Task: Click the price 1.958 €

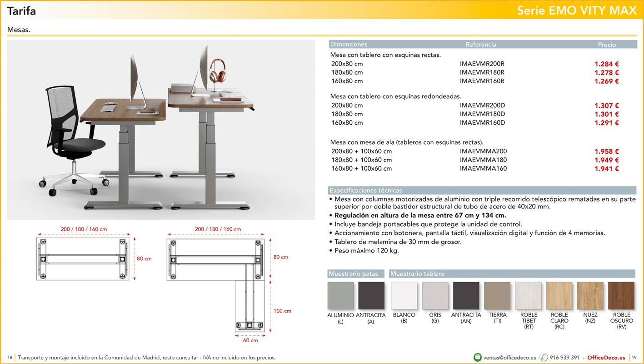Action: pos(607,152)
